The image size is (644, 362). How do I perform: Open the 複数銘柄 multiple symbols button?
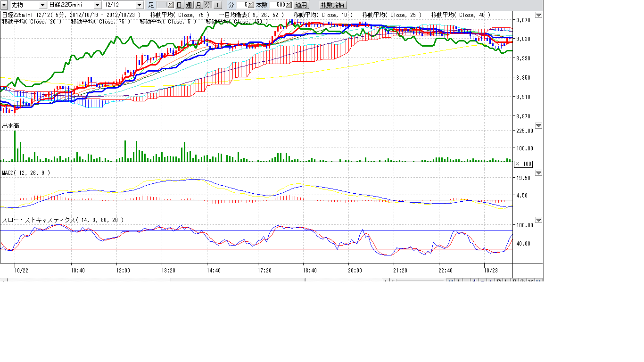tap(333, 5)
